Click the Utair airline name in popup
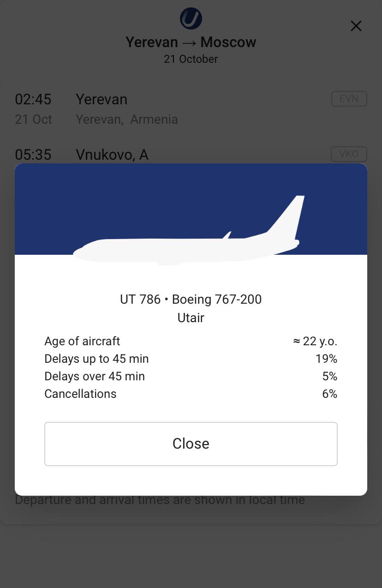Image resolution: width=382 pixels, height=588 pixels. click(x=191, y=318)
